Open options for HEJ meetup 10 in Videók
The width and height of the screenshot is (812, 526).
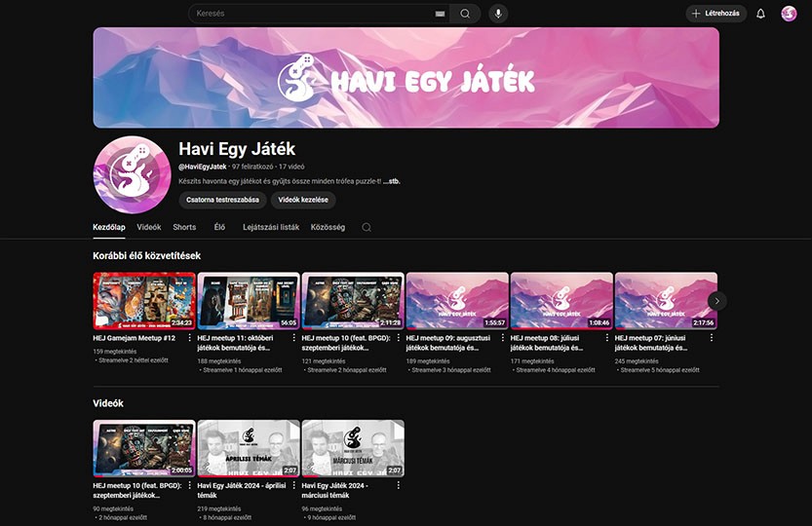pyautogui.click(x=189, y=485)
